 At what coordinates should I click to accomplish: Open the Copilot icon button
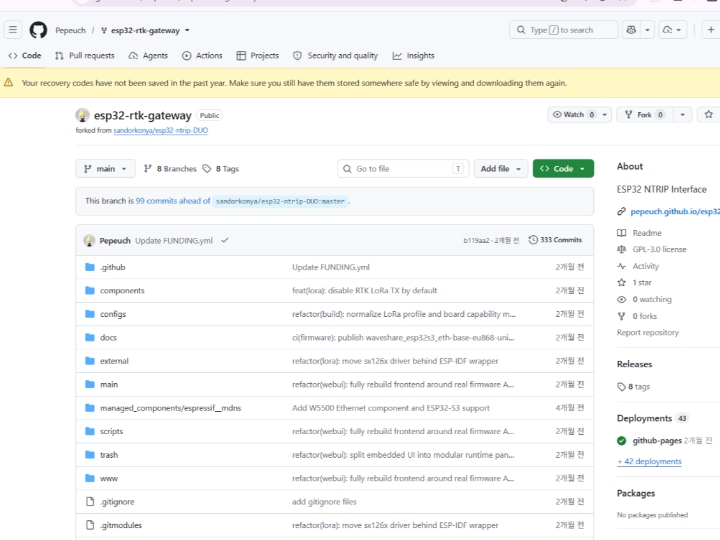[631, 30]
